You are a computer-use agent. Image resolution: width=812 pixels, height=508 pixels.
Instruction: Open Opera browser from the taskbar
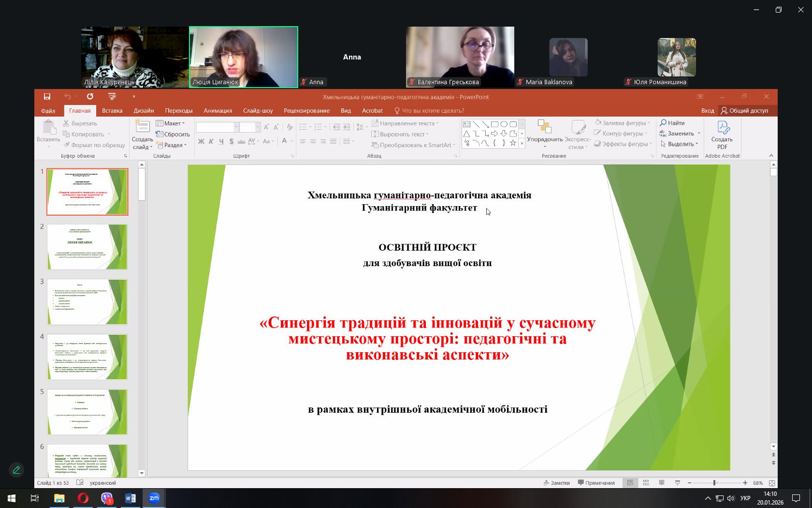point(83,498)
